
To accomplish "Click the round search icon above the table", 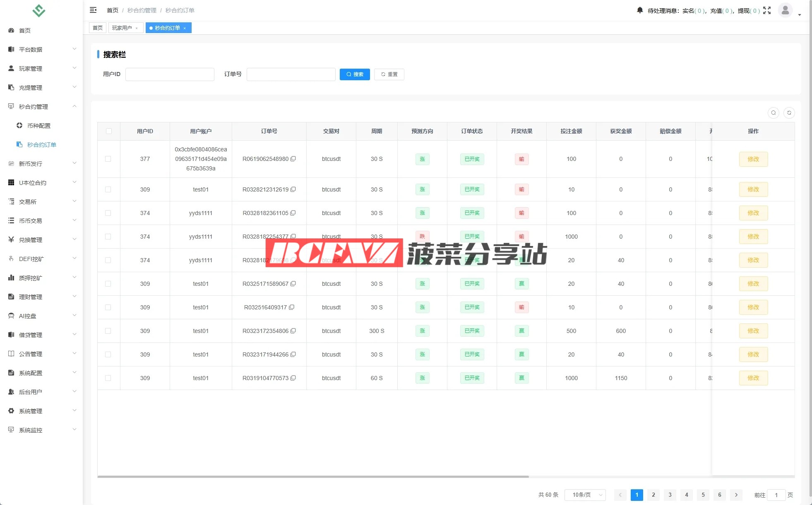I will coord(773,112).
